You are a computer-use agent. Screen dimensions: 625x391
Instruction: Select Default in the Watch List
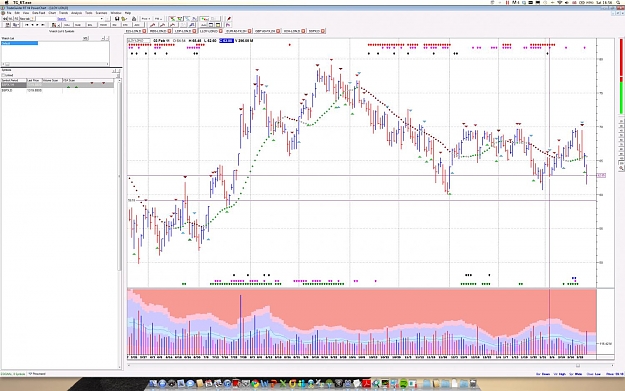click(20, 43)
